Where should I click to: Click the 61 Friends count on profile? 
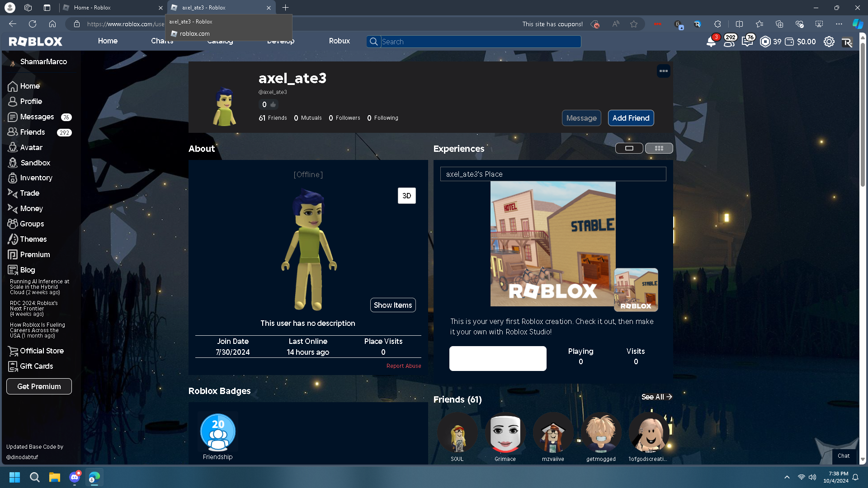click(273, 118)
